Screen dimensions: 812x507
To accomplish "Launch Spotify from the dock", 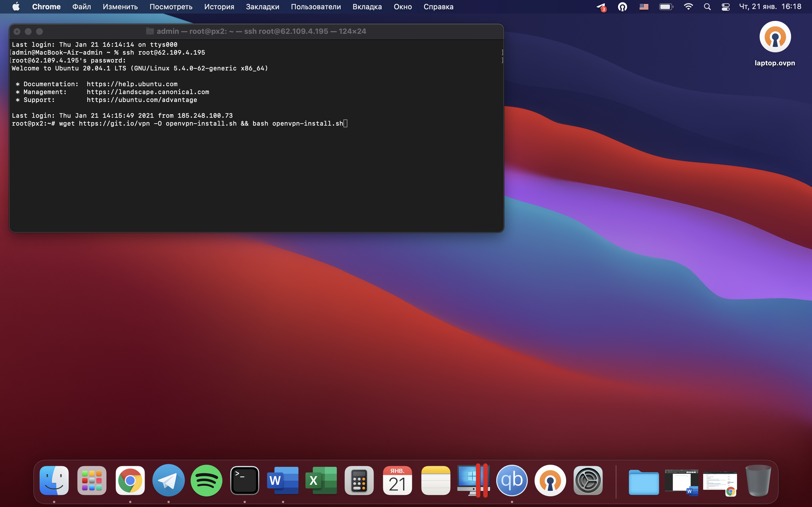I will tap(206, 481).
